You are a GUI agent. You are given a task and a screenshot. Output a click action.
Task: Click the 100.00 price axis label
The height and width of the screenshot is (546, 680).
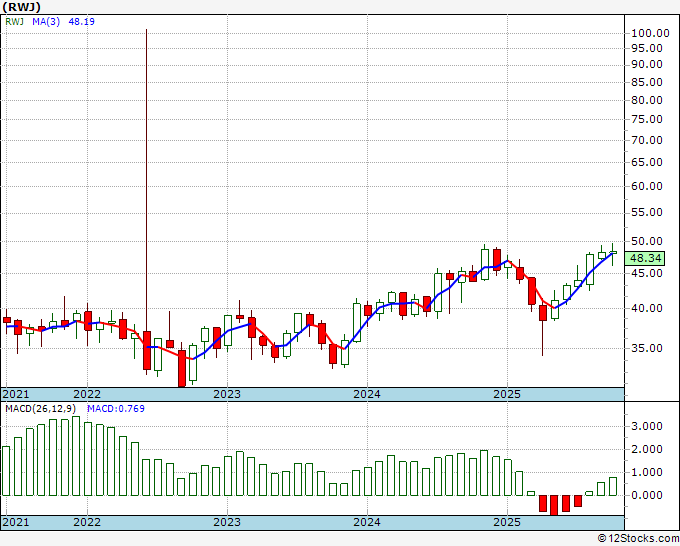[x=650, y=33]
